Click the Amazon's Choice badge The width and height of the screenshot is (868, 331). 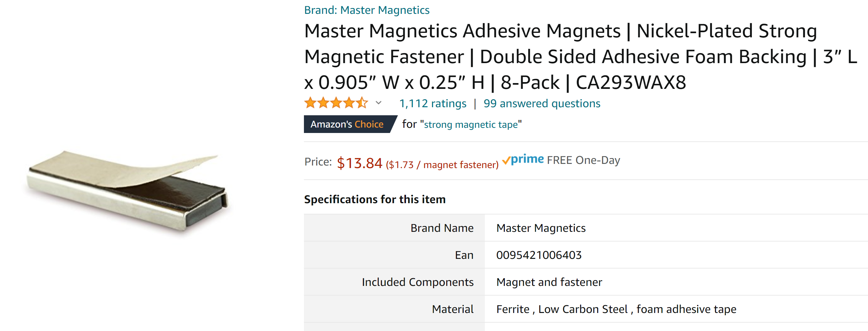[347, 124]
